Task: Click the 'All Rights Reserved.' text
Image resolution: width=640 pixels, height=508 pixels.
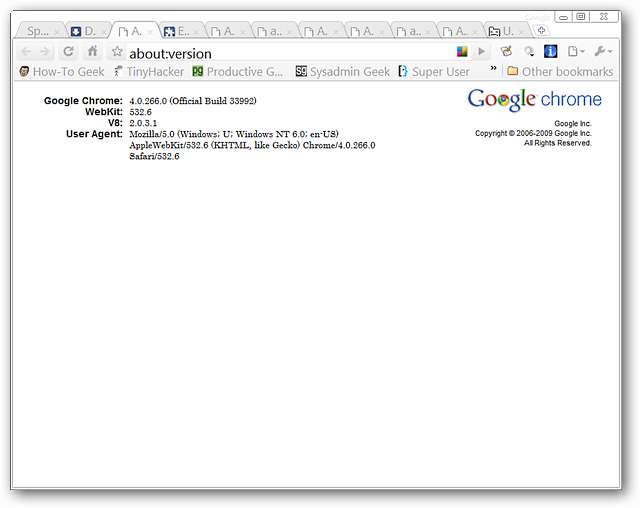Action: point(558,143)
